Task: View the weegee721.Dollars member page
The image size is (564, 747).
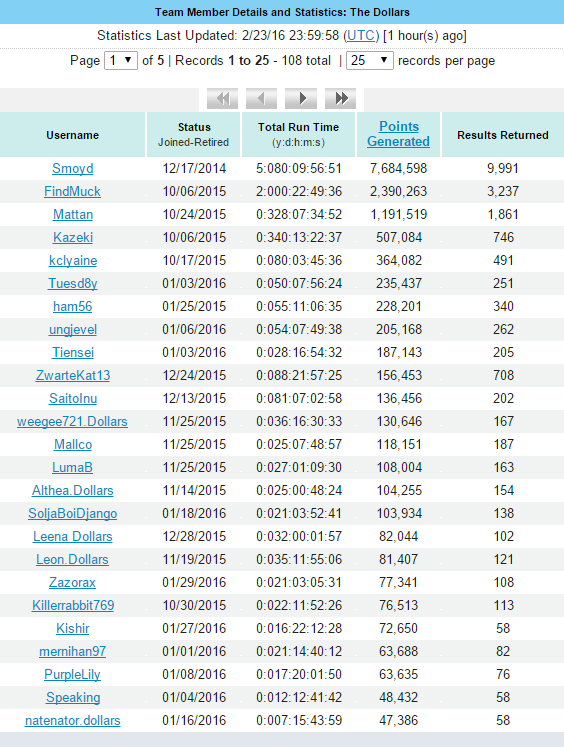Action: coord(72,422)
